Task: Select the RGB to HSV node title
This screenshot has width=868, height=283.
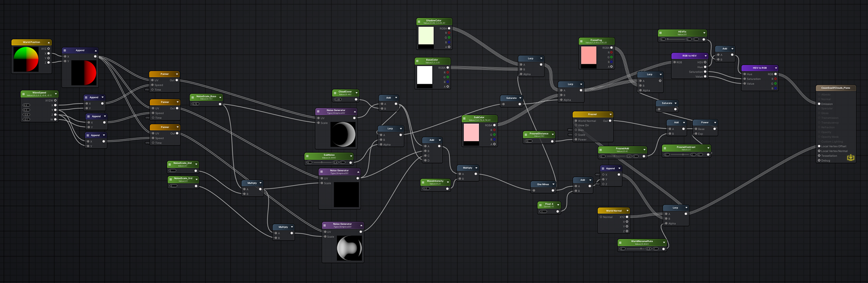Action: click(689, 56)
